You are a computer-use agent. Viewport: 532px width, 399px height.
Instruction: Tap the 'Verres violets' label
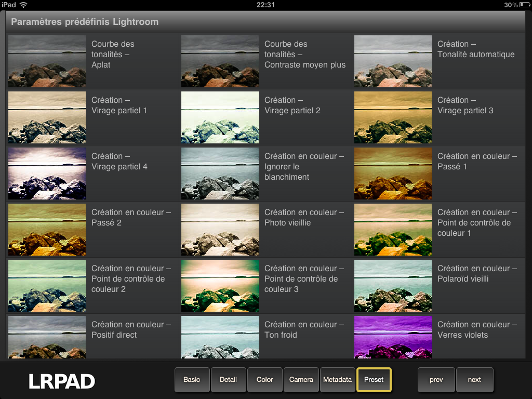coord(462,335)
